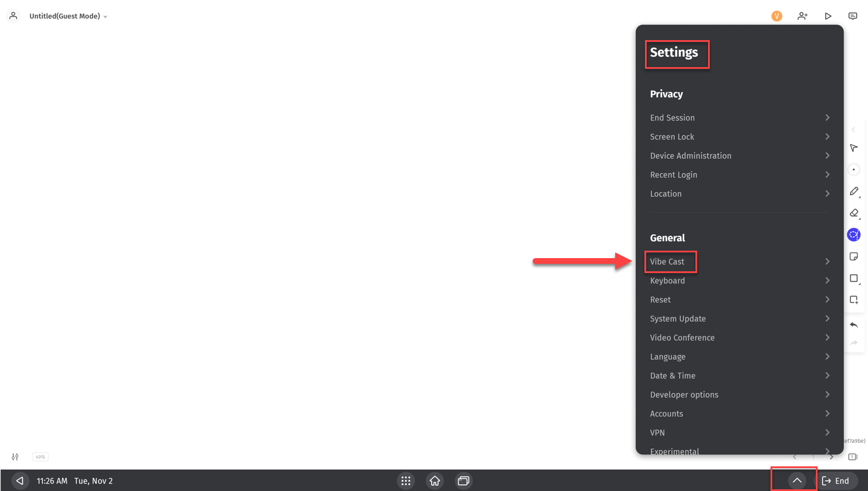Viewport: 868px width, 491px height.
Task: Select the eraser tool
Action: click(854, 213)
